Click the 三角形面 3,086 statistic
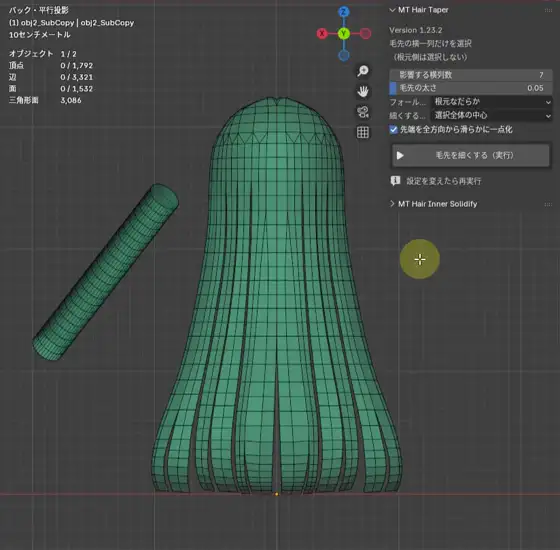 (45, 100)
